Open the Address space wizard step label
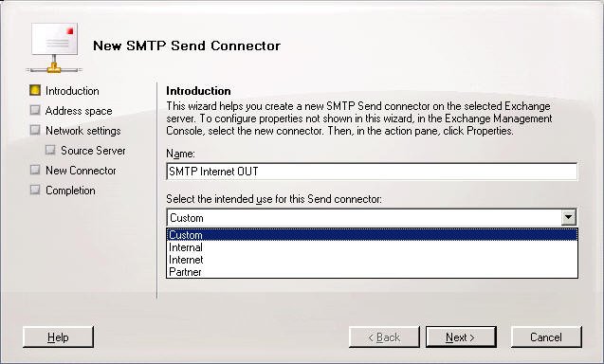Viewport: 604px width, 364px height. coord(79,111)
